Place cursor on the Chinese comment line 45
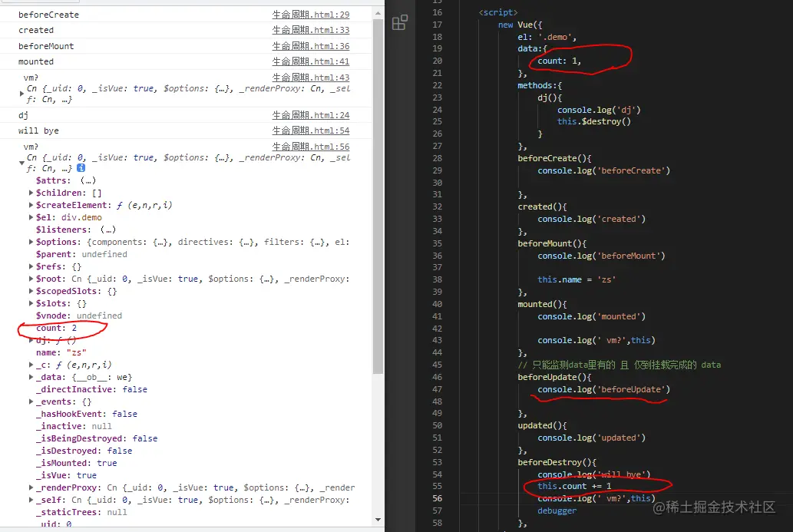This screenshot has height=532, width=793. tap(620, 365)
